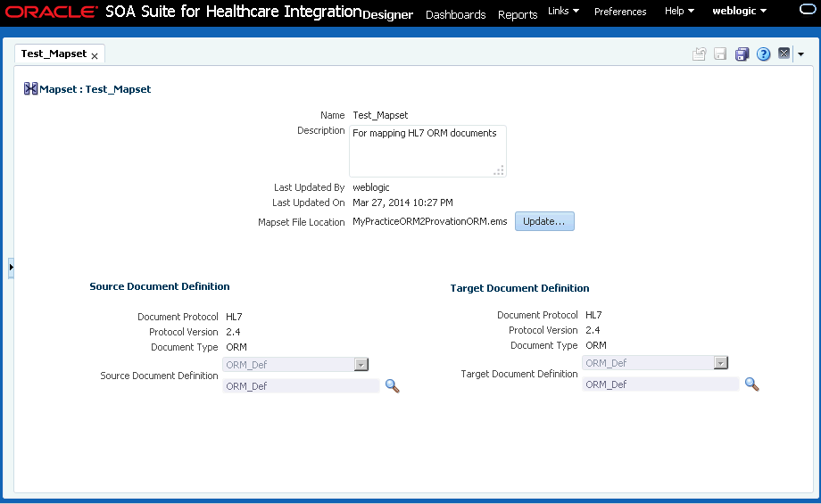Search for target document definition magnifier
This screenshot has height=504, width=821.
tap(752, 384)
